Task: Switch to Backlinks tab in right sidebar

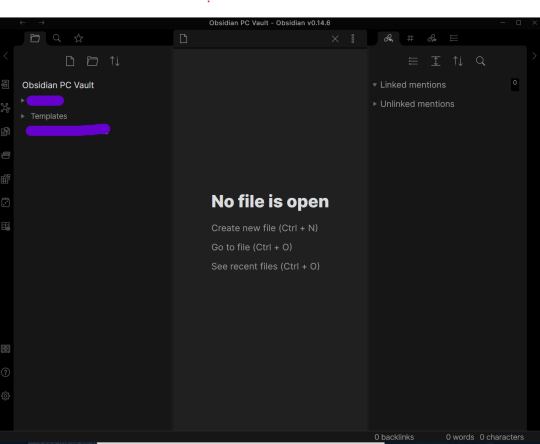Action: [x=388, y=38]
